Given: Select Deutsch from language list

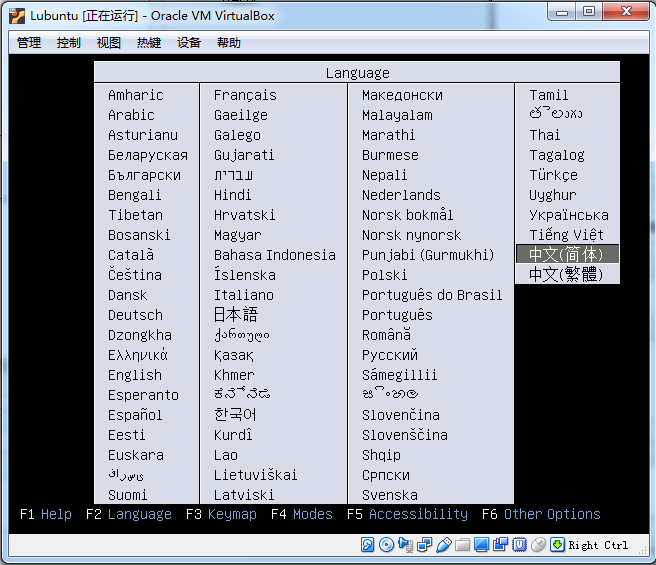Looking at the screenshot, I should coord(135,315).
